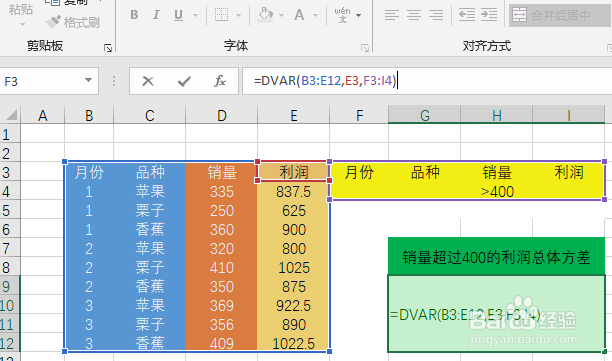Increase indent
Screen dimensions: 612x361
[x=489, y=15]
